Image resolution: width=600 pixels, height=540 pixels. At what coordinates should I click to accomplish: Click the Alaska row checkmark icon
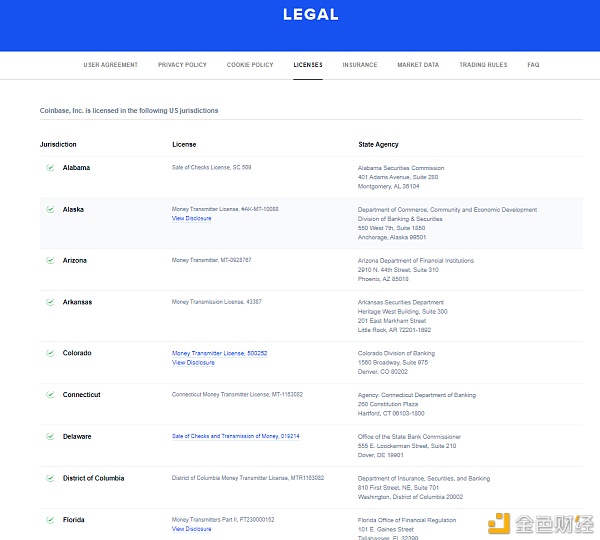[50, 209]
